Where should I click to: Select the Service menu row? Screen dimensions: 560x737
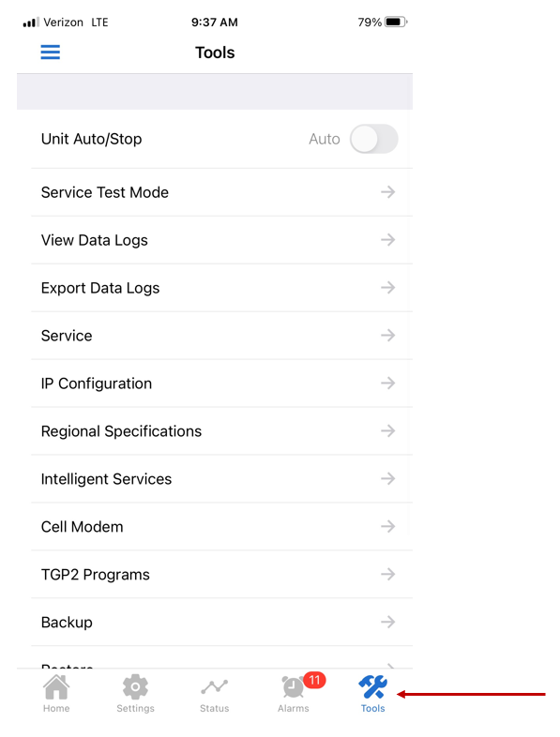tap(221, 336)
